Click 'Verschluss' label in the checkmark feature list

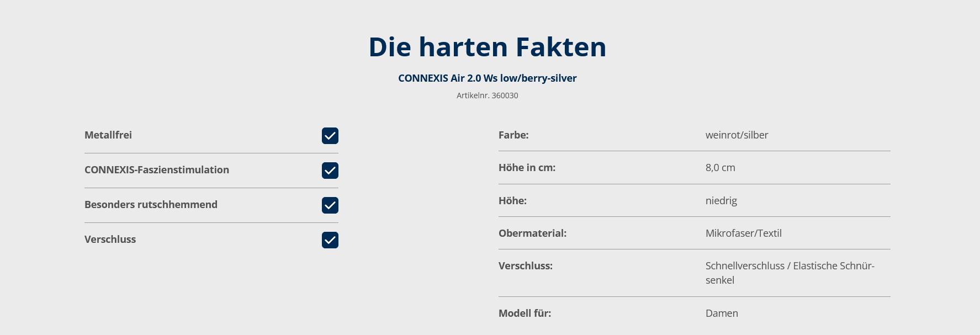coord(110,240)
